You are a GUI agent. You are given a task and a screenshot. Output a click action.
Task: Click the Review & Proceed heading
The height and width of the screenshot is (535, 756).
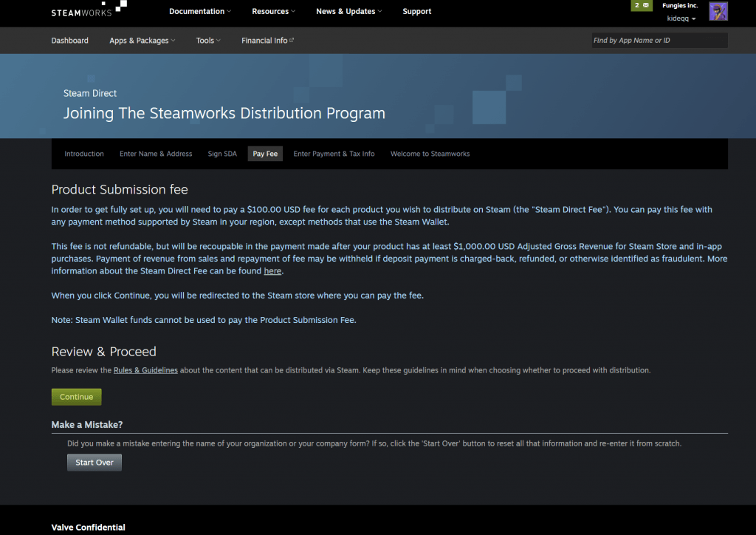[103, 352]
